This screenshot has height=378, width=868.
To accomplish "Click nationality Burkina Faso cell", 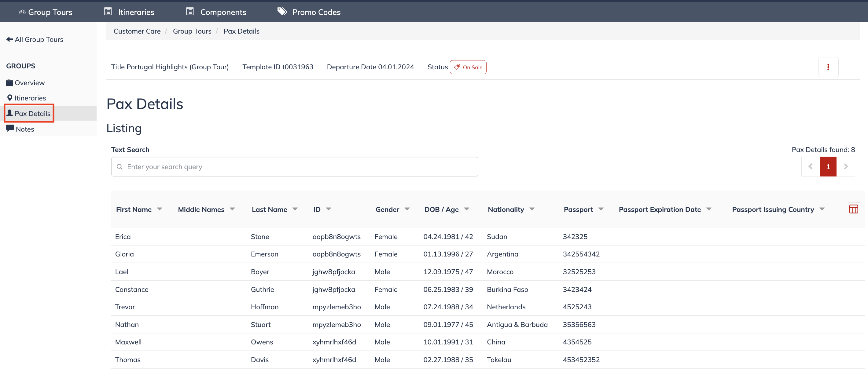I will coord(507,289).
